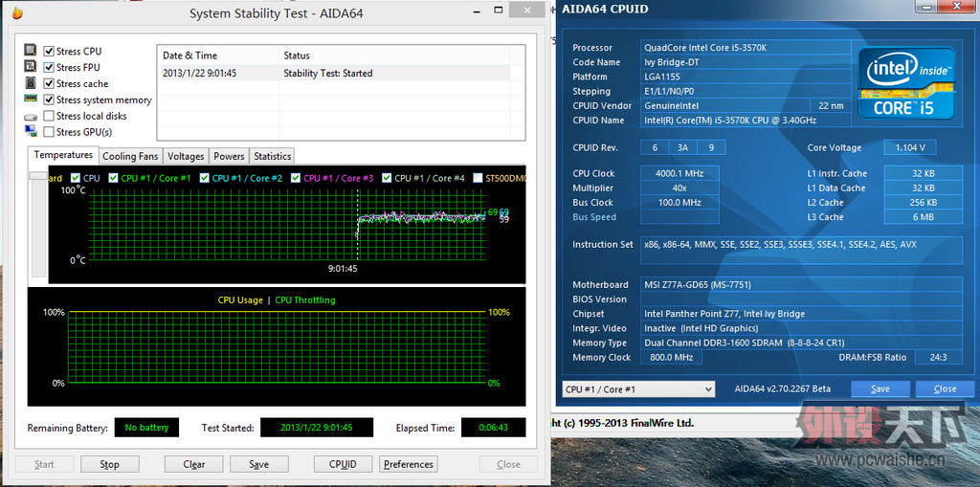980x487 pixels.
Task: Select the Stability Test: Started log row
Action: click(334, 73)
